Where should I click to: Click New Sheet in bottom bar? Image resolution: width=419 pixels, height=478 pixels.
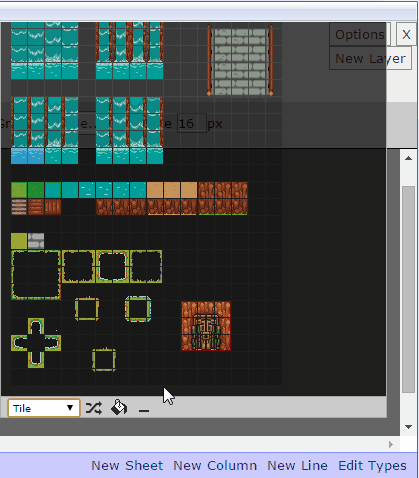point(127,465)
